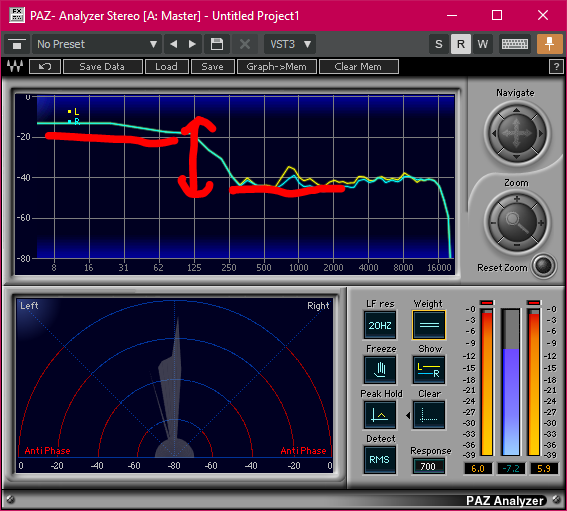This screenshot has width=567, height=511.
Task: Click the Clear peak graph button
Action: (429, 414)
